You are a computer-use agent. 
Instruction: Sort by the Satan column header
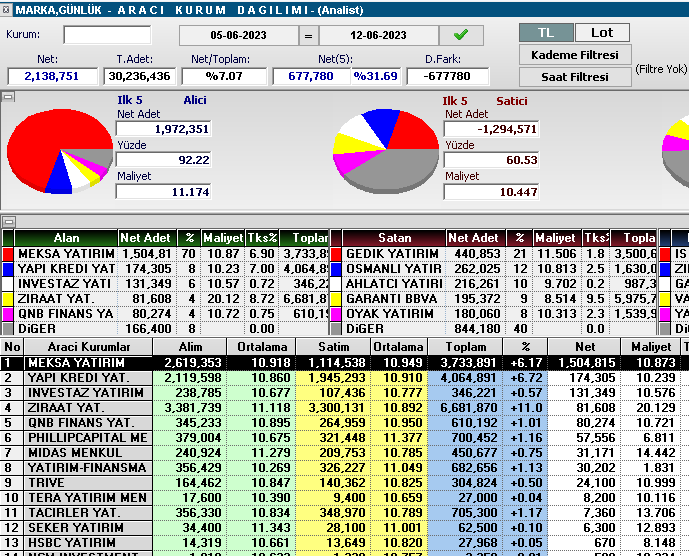click(x=394, y=238)
